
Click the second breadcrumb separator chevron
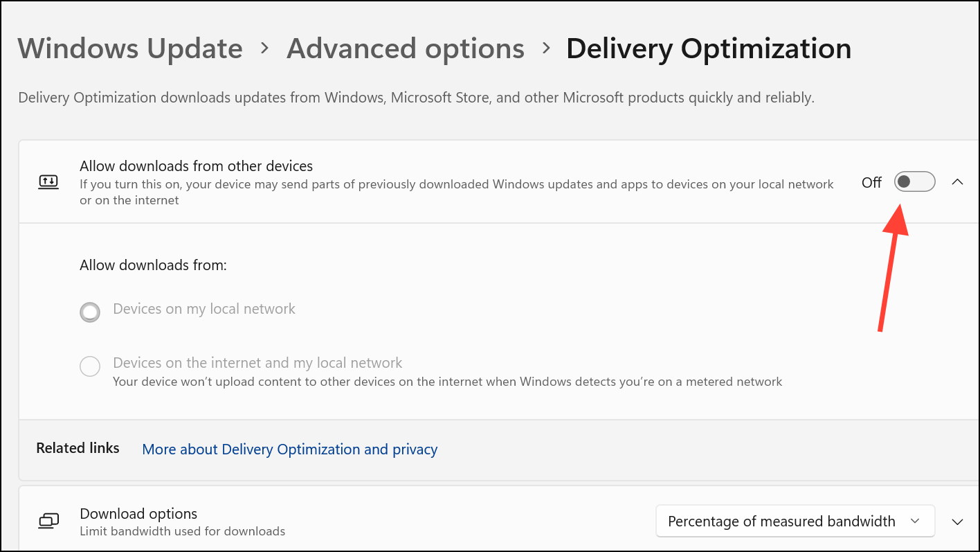545,48
